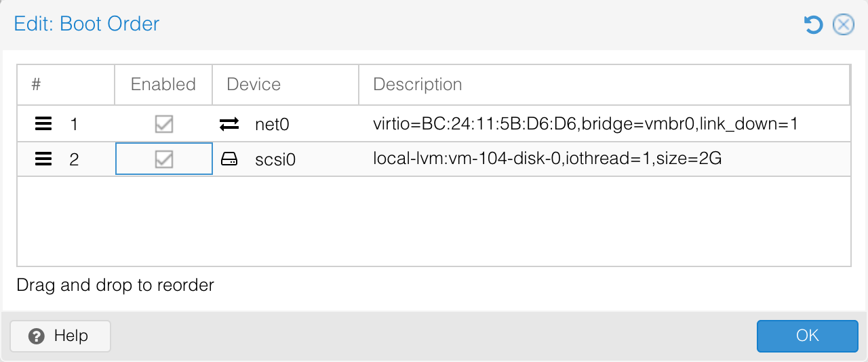Viewport: 868px width, 362px height.
Task: Click the drag handle for row 1
Action: tap(43, 124)
